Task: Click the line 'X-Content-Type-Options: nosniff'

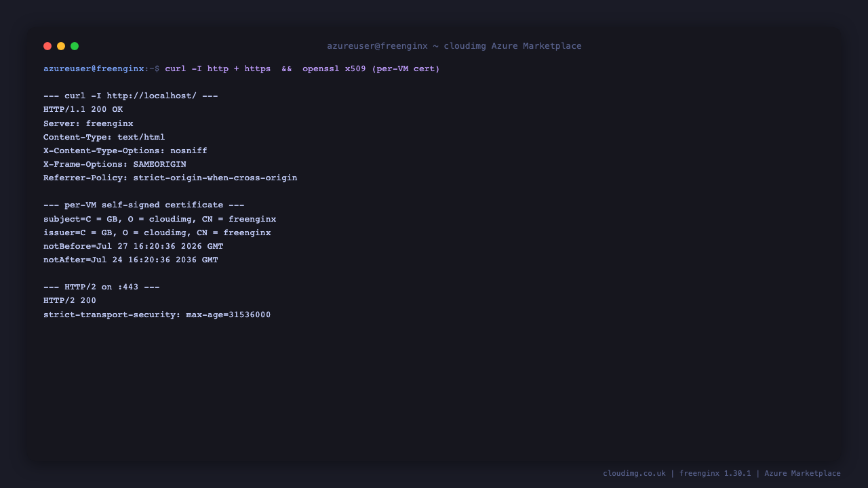Action: 125,151
